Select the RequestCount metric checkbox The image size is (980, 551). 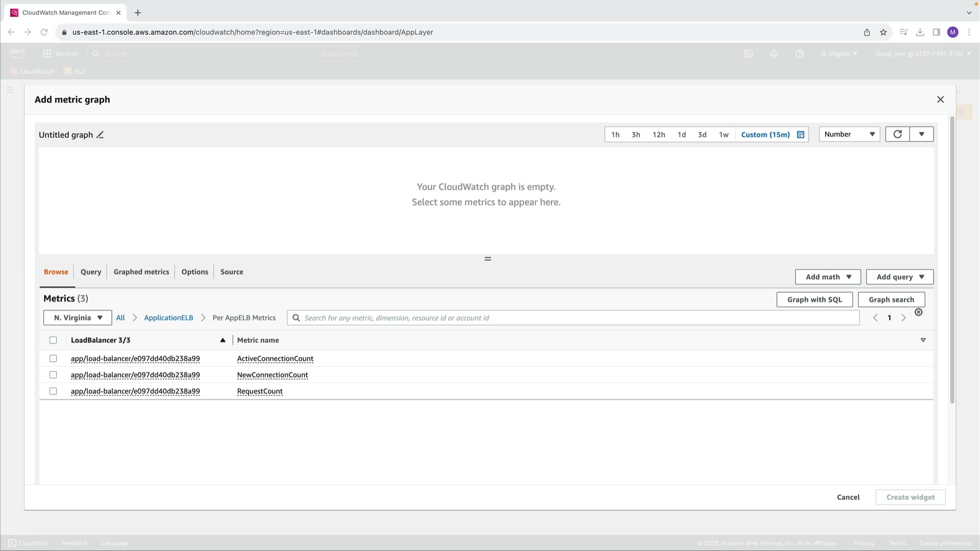[53, 391]
